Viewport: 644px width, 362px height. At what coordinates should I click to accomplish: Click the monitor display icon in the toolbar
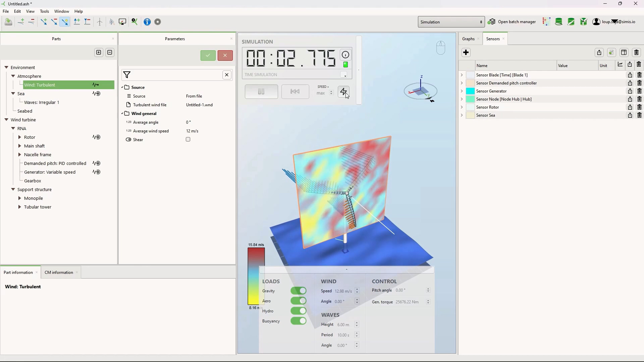(122, 22)
